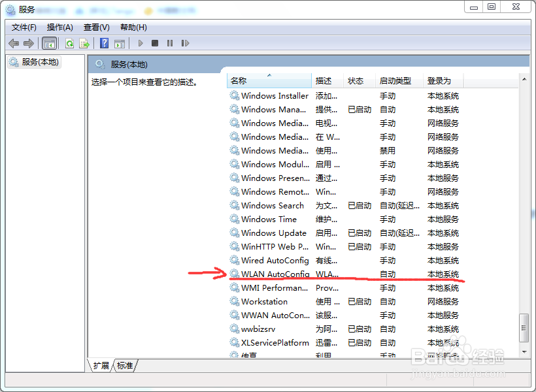Select the wwbizsrv service name
The height and width of the screenshot is (392, 536).
[x=258, y=329]
